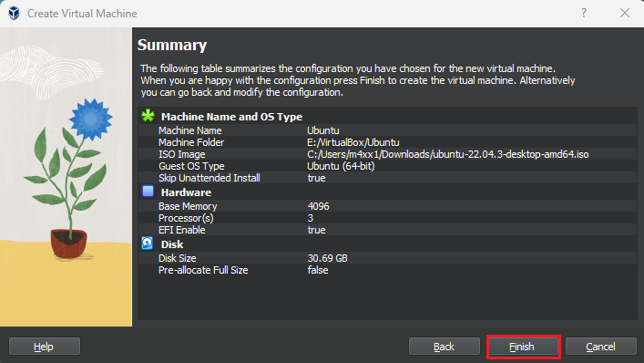
Task: Click the blue chip Hardware icon
Action: pyautogui.click(x=148, y=192)
